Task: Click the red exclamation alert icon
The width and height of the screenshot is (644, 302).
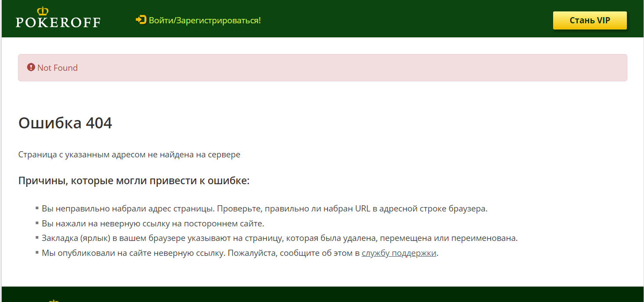Action: point(31,67)
